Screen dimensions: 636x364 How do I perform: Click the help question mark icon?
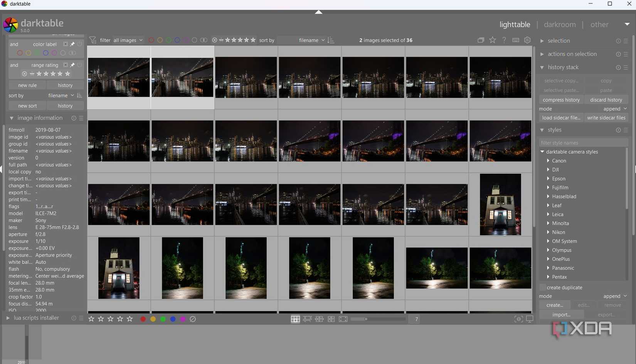[x=504, y=40]
